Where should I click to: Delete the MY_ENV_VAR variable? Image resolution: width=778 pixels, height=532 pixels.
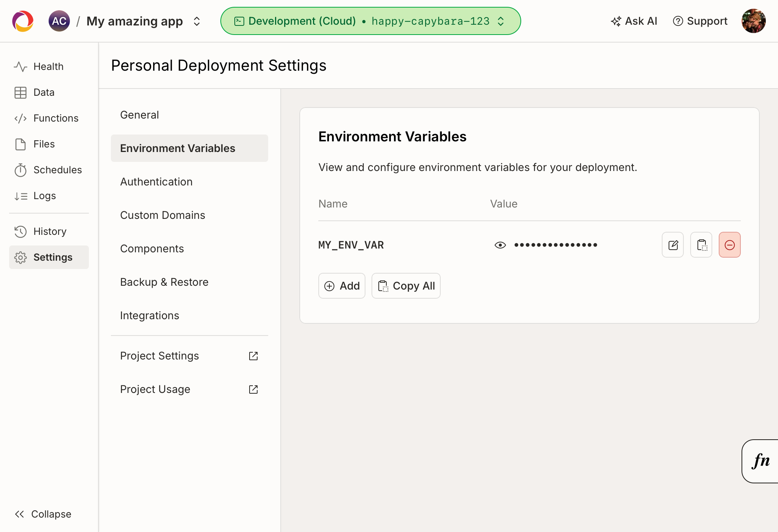pos(730,245)
